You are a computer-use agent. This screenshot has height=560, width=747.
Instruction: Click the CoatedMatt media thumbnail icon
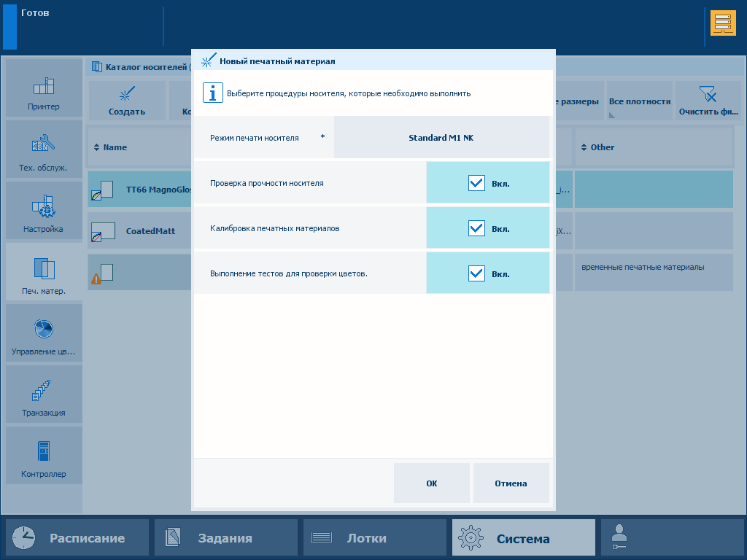click(103, 232)
